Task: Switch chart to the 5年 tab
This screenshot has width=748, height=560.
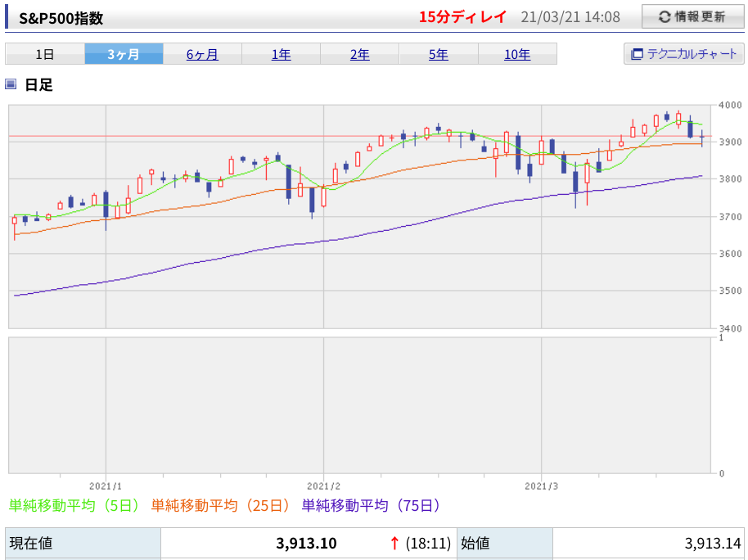Action: [439, 54]
